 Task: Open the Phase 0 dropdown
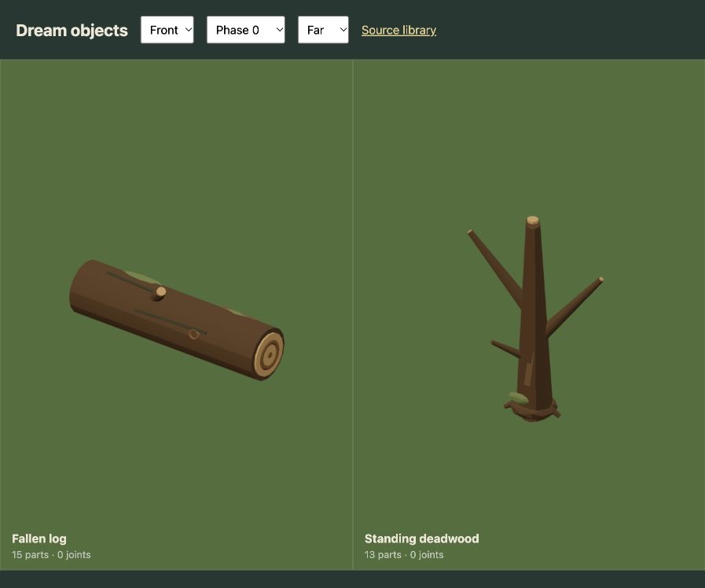tap(245, 30)
